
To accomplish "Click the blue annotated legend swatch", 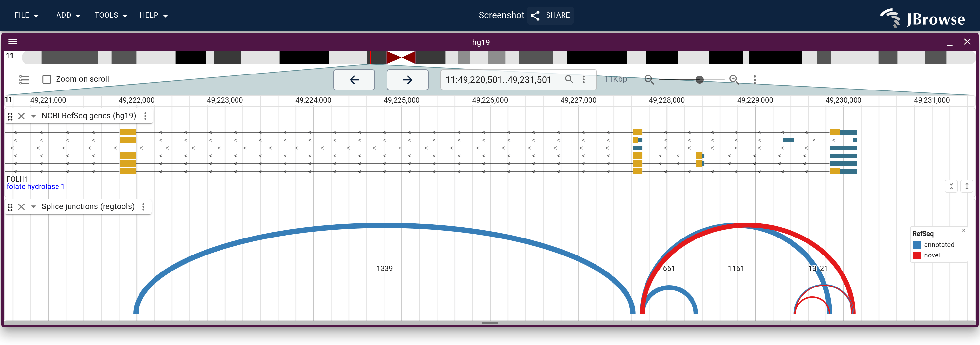I will [917, 245].
